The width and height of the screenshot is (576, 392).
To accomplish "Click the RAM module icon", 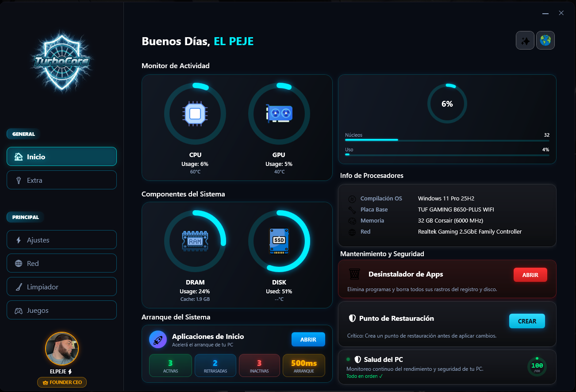I will coord(195,241).
